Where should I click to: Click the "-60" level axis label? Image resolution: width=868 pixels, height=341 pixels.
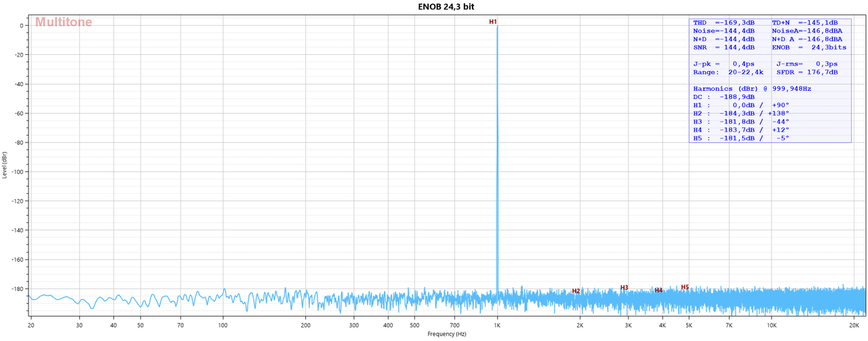point(20,113)
